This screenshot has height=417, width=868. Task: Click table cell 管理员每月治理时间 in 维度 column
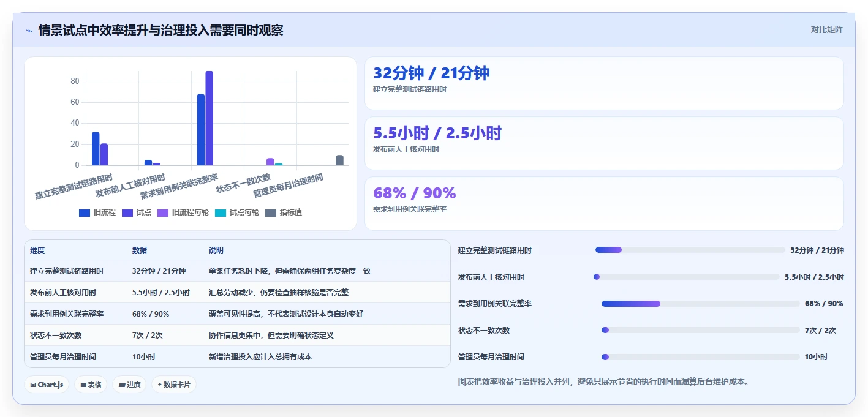(x=63, y=356)
